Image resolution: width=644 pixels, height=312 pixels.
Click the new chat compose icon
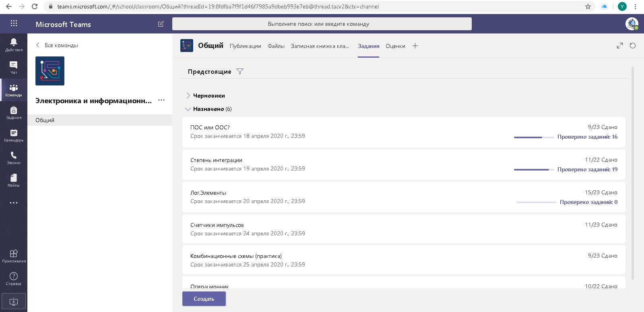pos(161,24)
